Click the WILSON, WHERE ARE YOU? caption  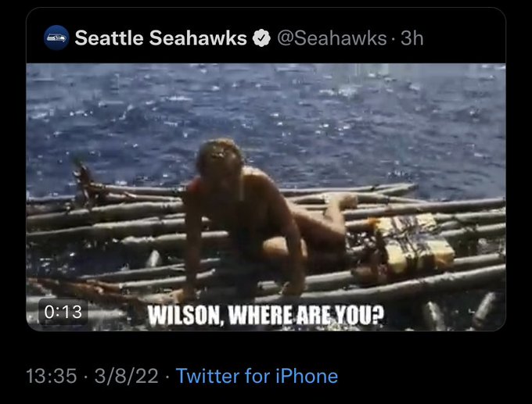tap(266, 315)
